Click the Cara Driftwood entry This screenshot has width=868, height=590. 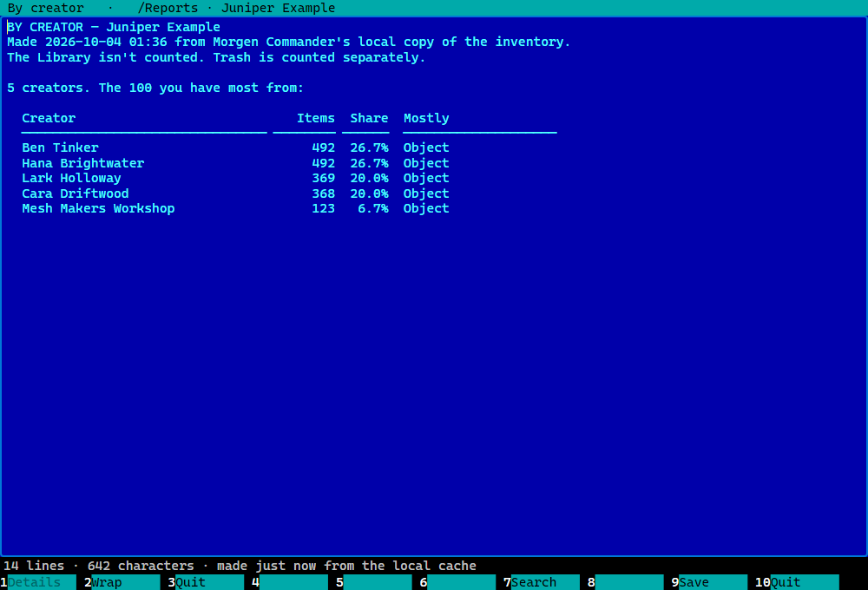235,193
